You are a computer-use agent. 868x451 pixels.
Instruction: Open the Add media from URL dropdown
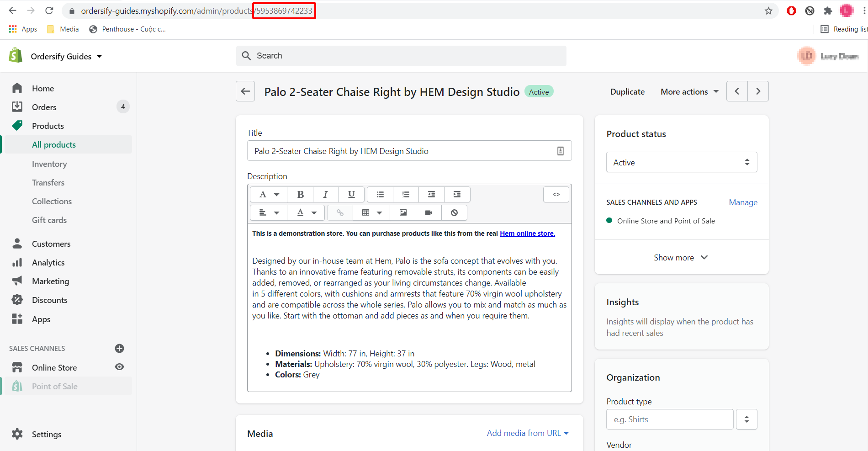click(x=528, y=433)
